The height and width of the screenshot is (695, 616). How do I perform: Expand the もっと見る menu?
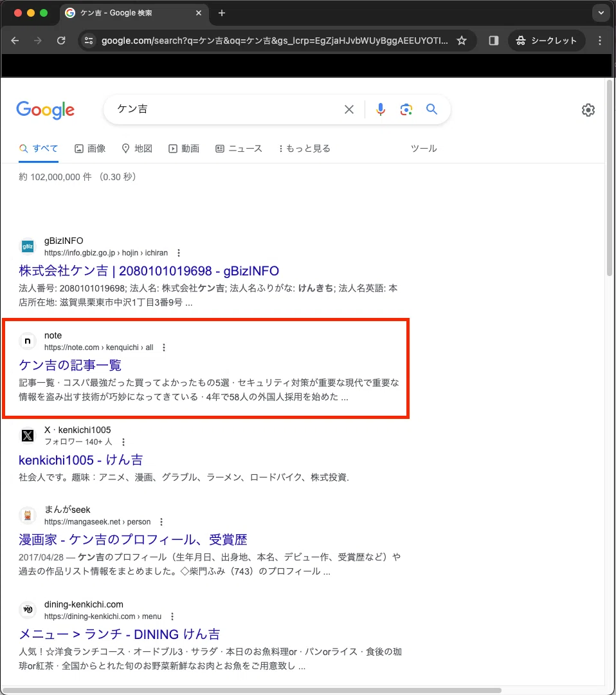click(304, 149)
